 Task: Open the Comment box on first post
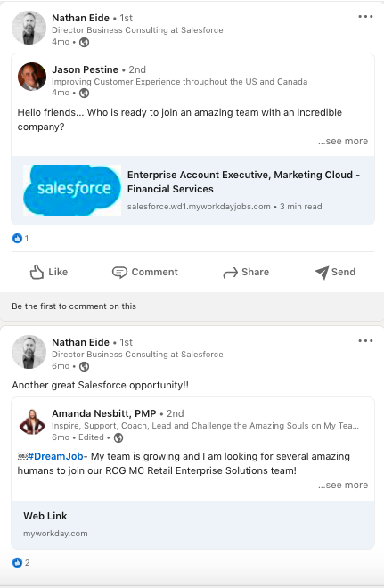(144, 272)
